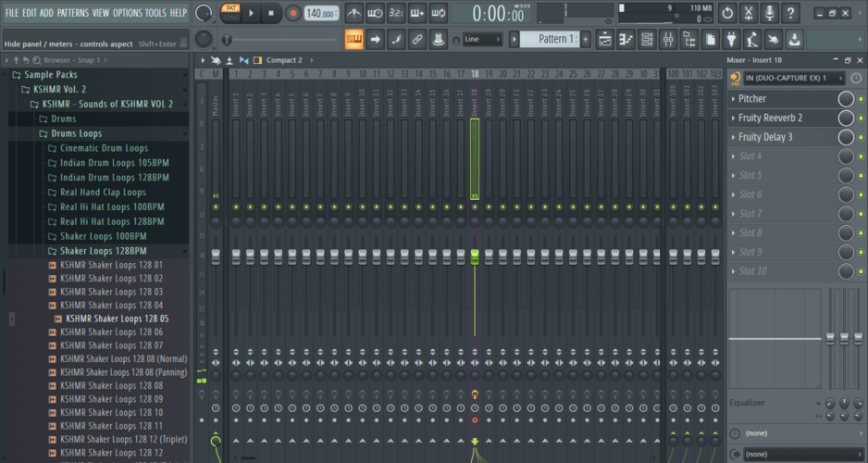Toggle the Browser view icon
This screenshot has height=463, width=868.
[x=689, y=39]
